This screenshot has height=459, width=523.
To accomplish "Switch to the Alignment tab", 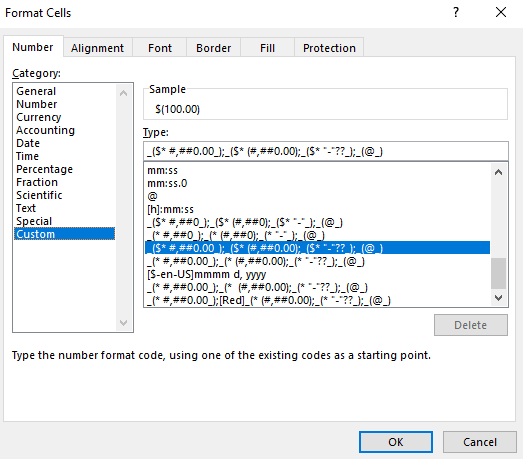I will (97, 48).
